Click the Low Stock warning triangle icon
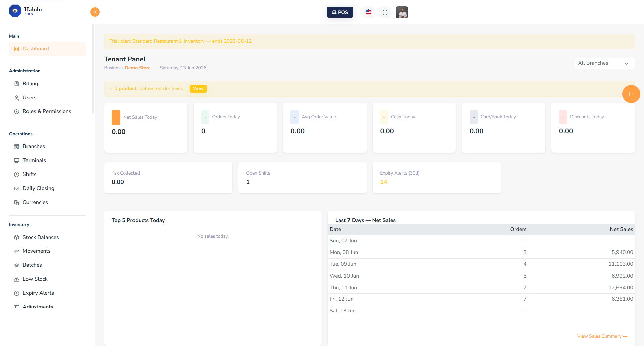Screen dimensions: 644x346 17,279
